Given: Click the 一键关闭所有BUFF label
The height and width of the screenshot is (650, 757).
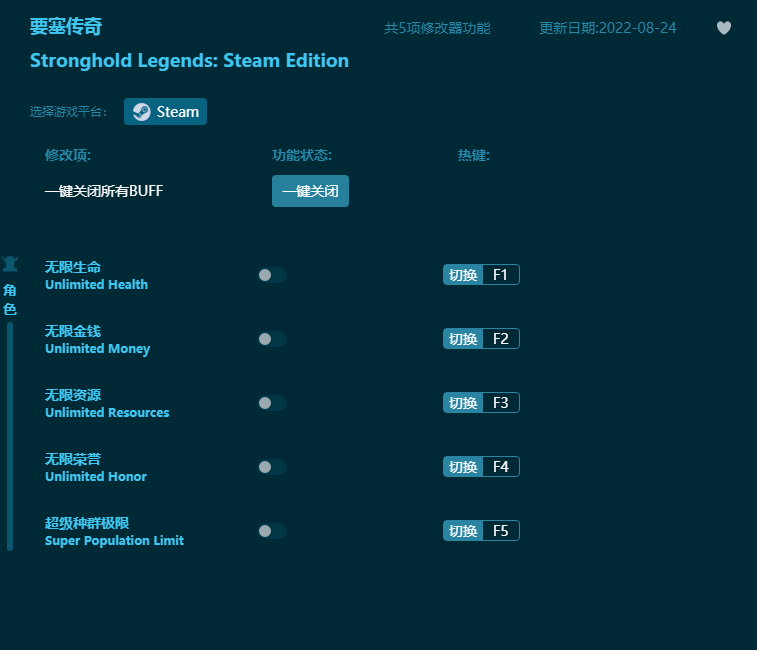Looking at the screenshot, I should (104, 191).
